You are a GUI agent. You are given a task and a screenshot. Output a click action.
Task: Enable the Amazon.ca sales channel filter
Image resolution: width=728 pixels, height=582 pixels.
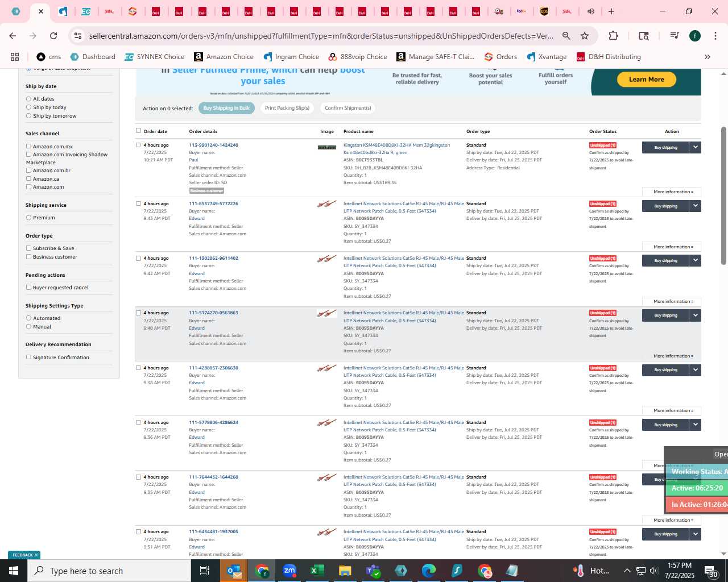tap(28, 178)
